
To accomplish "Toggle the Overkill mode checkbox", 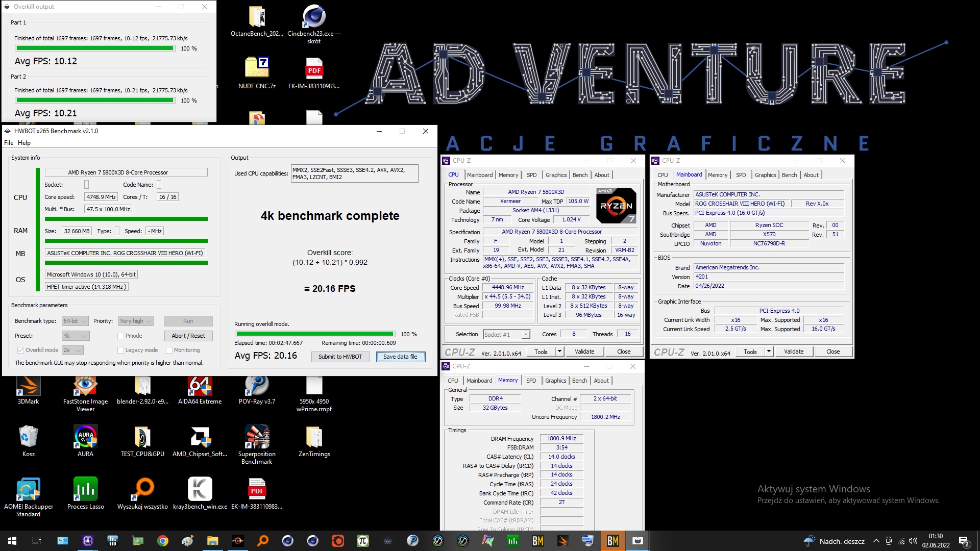I will pyautogui.click(x=20, y=350).
